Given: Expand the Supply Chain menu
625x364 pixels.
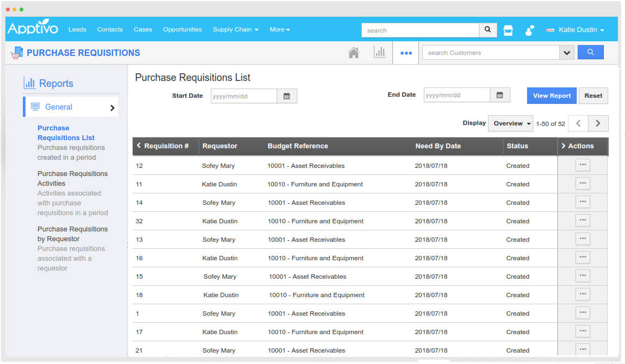Looking at the screenshot, I should pos(235,30).
